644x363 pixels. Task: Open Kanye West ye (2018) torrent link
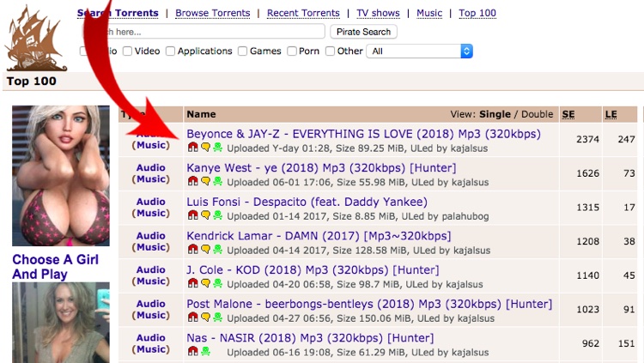point(321,168)
